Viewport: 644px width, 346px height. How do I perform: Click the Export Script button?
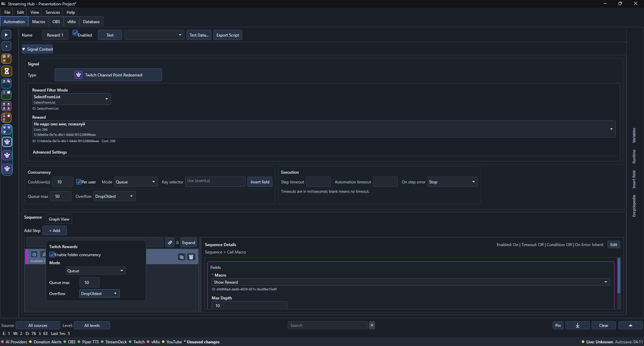tap(228, 35)
